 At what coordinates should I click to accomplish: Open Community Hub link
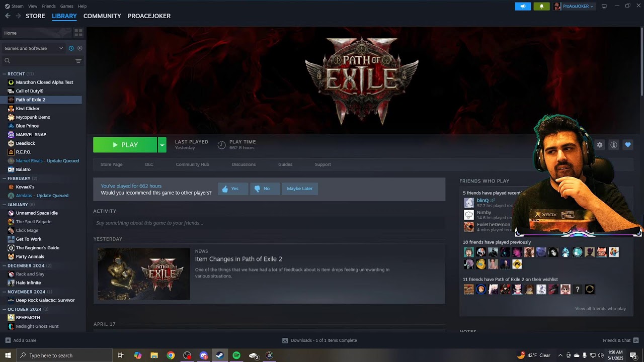[192, 164]
